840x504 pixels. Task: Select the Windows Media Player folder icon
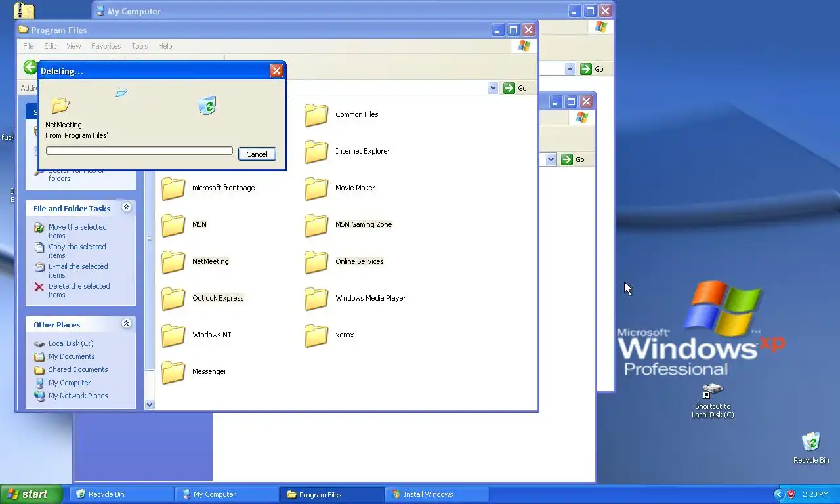pyautogui.click(x=316, y=299)
